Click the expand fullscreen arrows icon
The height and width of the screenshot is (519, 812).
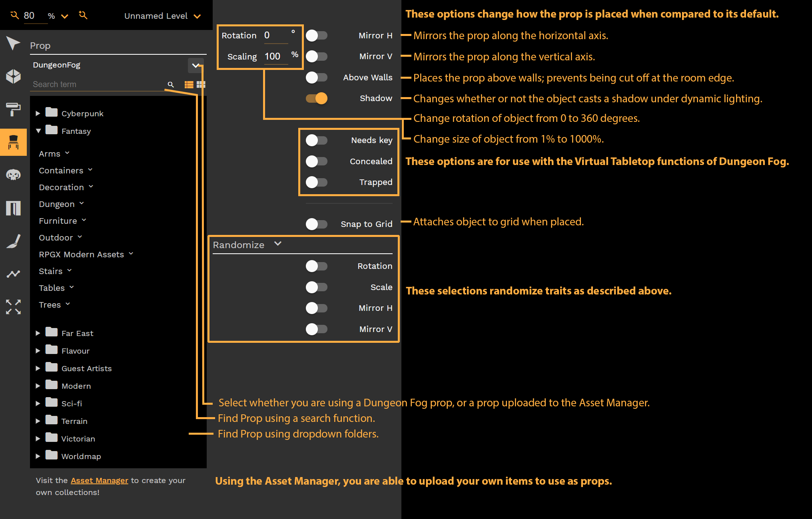[x=13, y=307]
